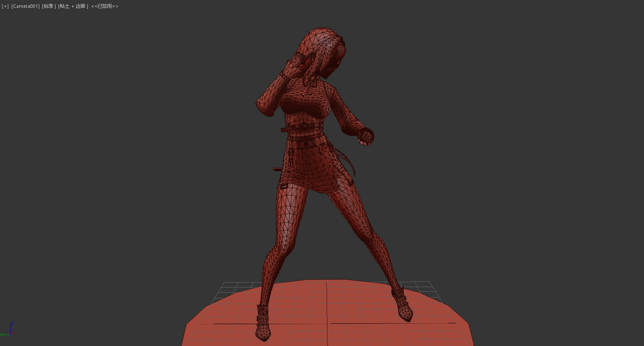Click the red X label on the axis gizmo
Viewport: 644px width, 346px height.
(x=12, y=333)
